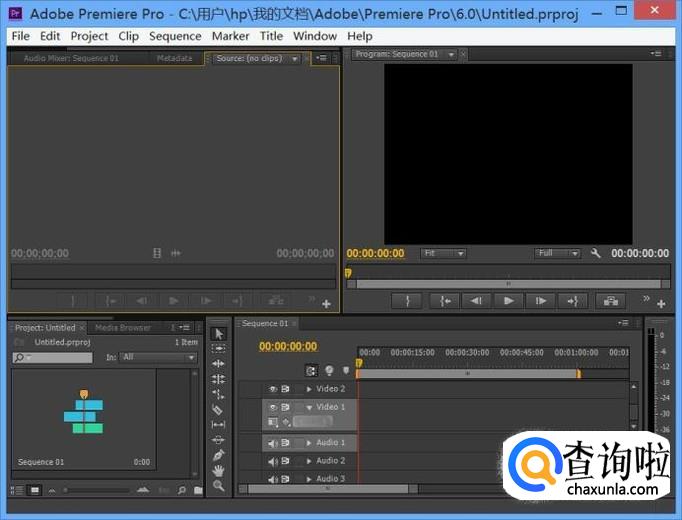Image resolution: width=682 pixels, height=520 pixels.
Task: Select the Ripple Edit tool
Action: [x=219, y=364]
